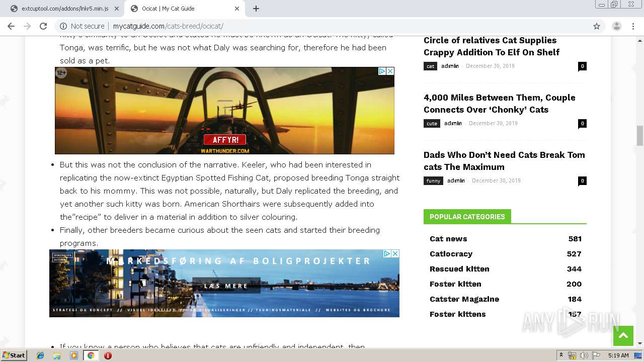The width and height of the screenshot is (644, 362).
Task: Click the 5:19 AM taskbar clock
Action: 618,355
